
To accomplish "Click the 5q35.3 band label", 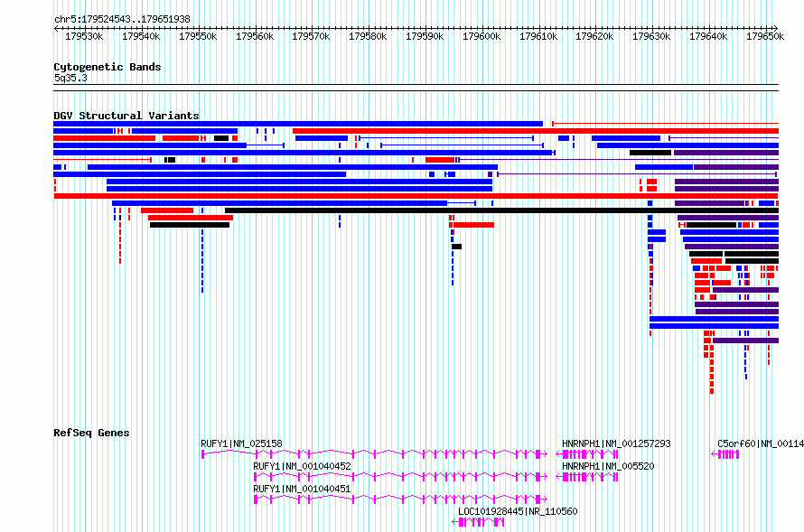I will (x=70, y=78).
